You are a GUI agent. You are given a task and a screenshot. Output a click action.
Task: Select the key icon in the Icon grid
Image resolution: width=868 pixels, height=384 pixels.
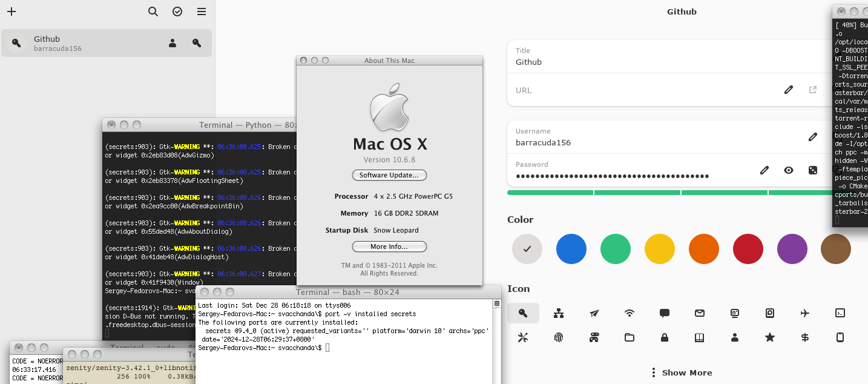coord(523,313)
